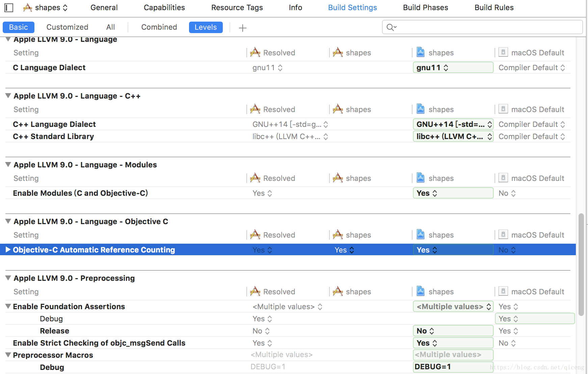Click Resolved icon in Preprocessing section

255,291
